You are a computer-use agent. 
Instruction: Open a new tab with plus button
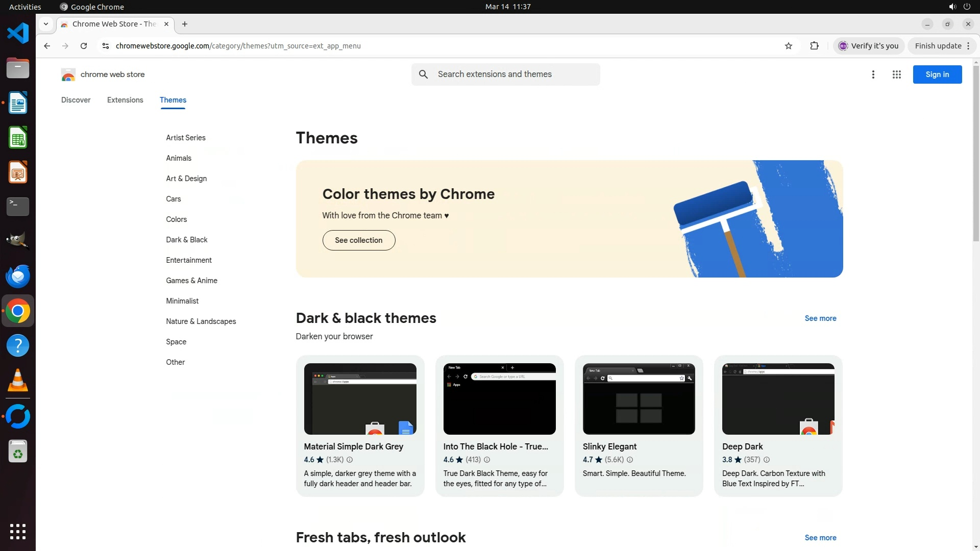tap(185, 24)
